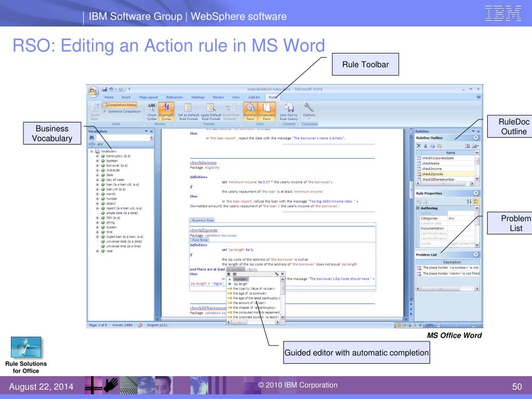This screenshot has width=532, height=399.
Task: Click the zoom slider in status bar
Action: (456, 325)
